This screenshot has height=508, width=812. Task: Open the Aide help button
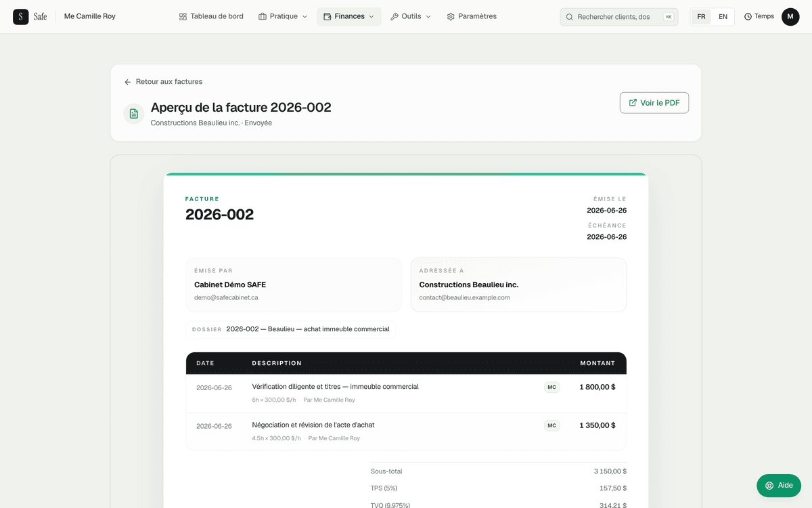click(779, 486)
